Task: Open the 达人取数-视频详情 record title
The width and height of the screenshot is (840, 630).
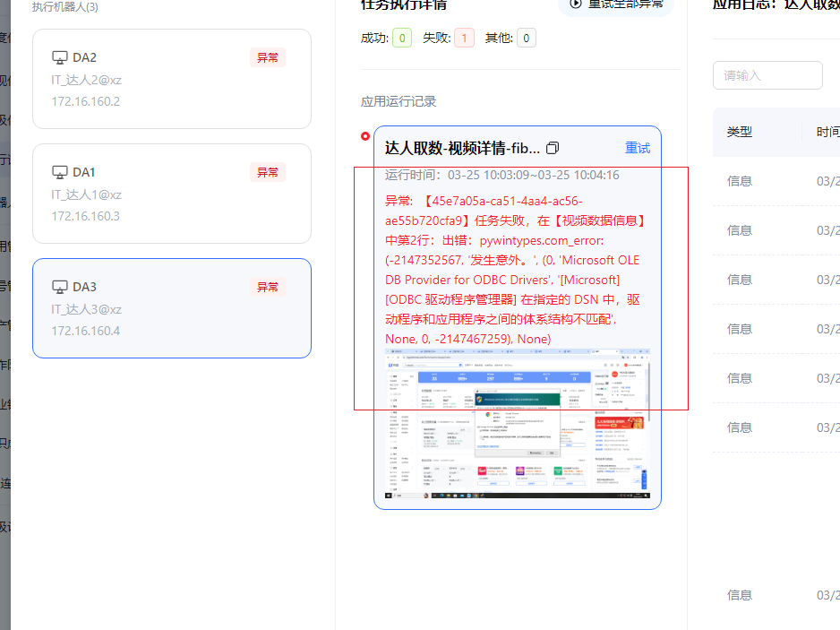Action: 462,148
